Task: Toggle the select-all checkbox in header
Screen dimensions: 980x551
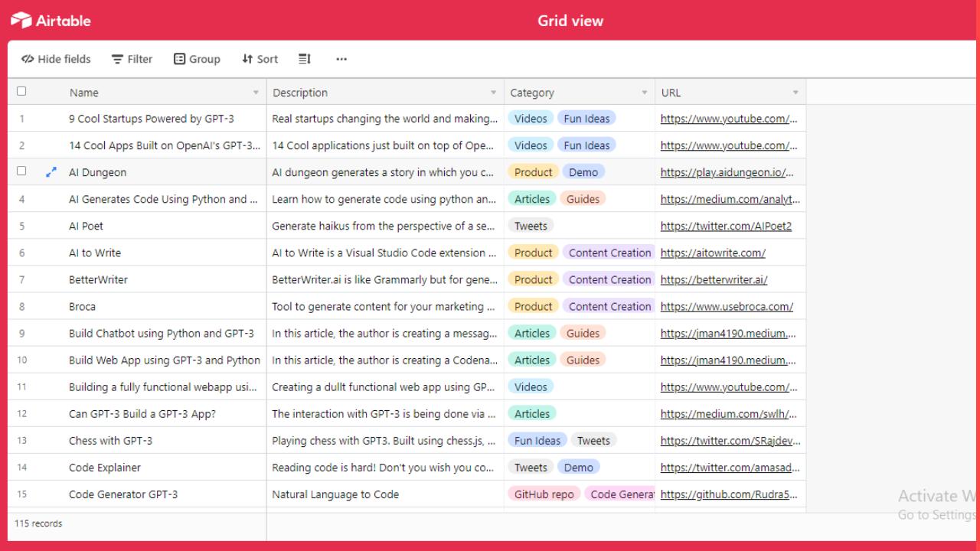Action: [21, 91]
